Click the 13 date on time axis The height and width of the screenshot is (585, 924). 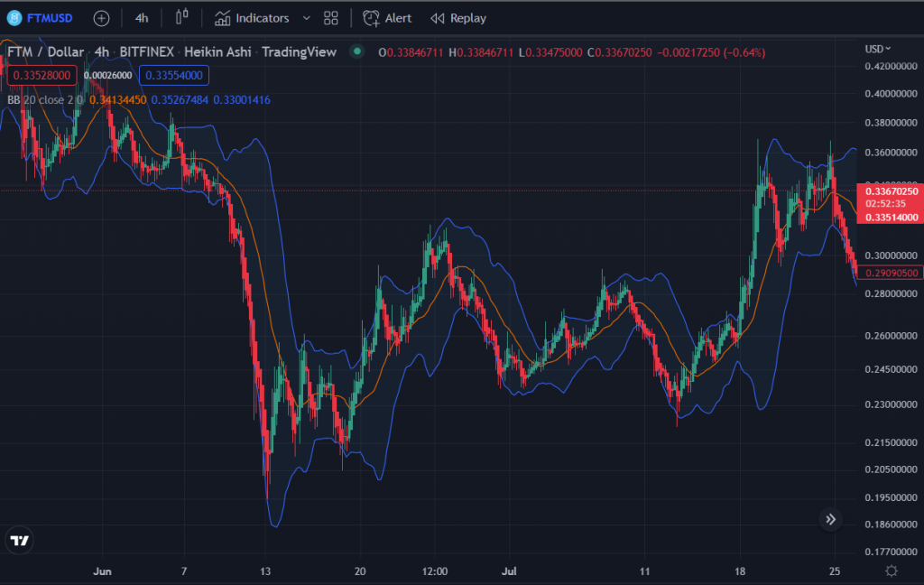point(265,571)
